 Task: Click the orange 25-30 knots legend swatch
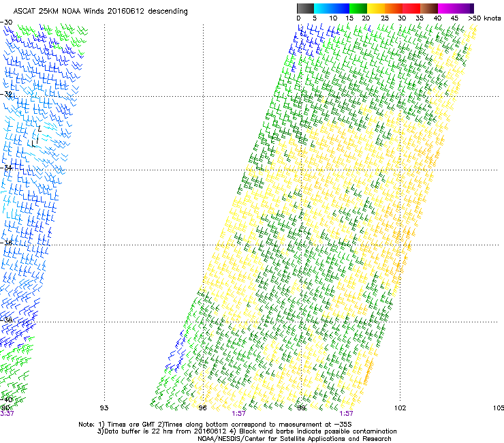pos(394,8)
